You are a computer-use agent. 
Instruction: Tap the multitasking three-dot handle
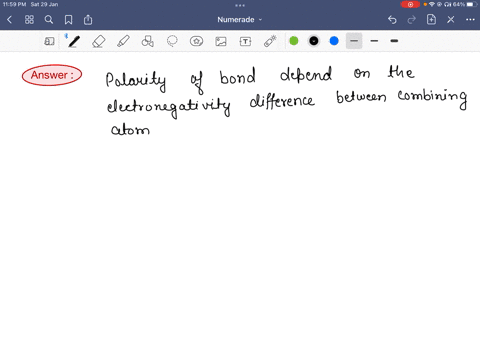point(240,5)
